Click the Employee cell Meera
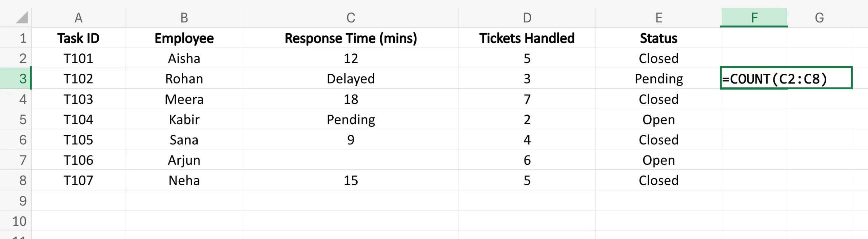This screenshot has width=868, height=239. 184,99
